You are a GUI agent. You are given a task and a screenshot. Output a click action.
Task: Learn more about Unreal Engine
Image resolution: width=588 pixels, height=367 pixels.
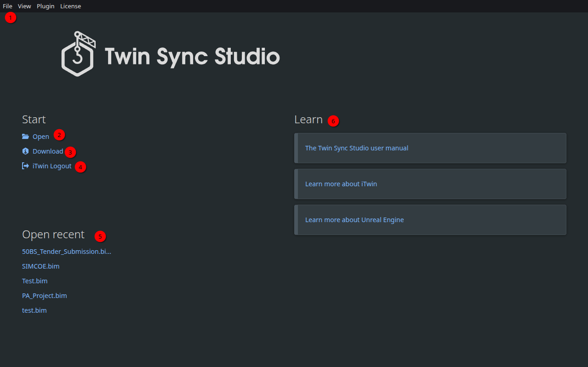pyautogui.click(x=354, y=219)
